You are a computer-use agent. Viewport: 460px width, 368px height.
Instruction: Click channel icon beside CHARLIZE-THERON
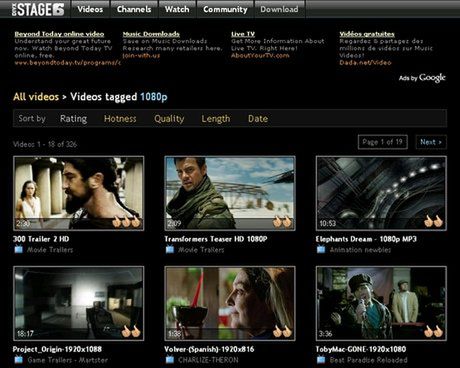[170, 359]
